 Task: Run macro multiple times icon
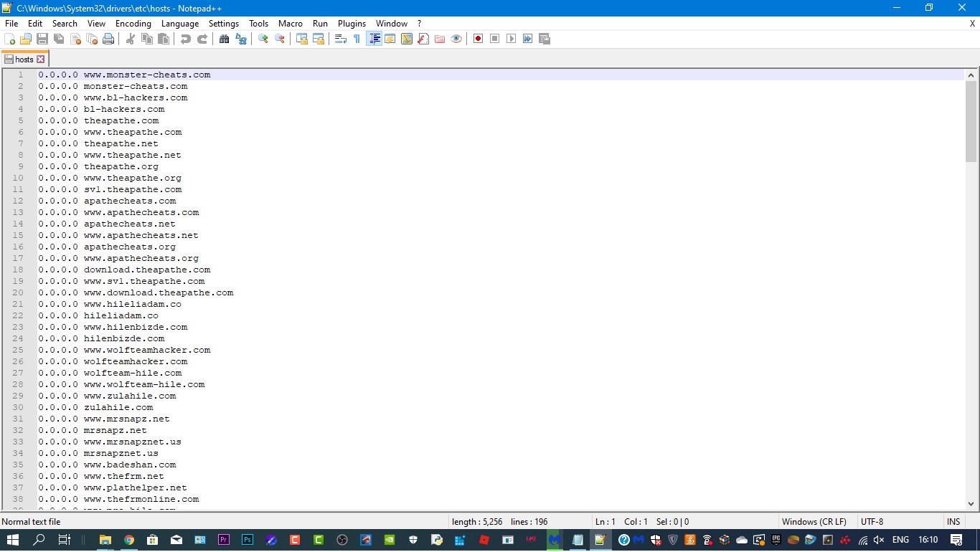pyautogui.click(x=528, y=39)
